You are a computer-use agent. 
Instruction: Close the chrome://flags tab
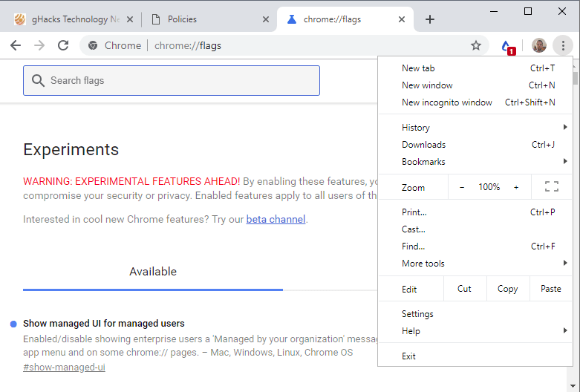pyautogui.click(x=402, y=19)
